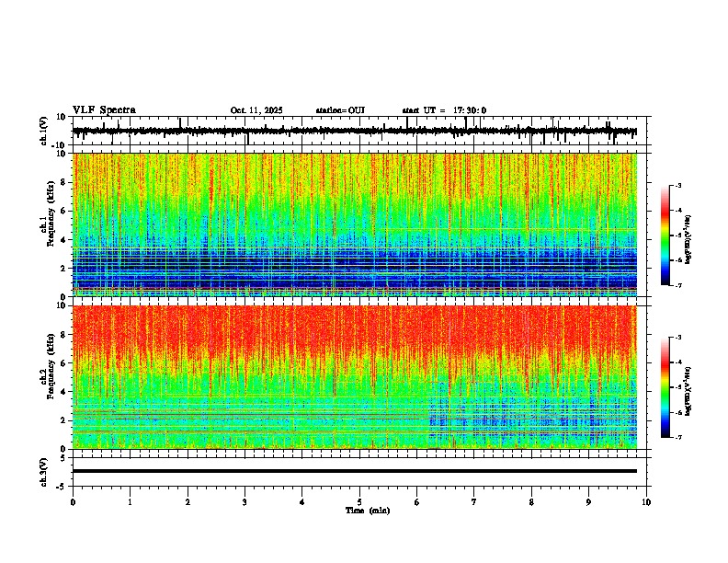Click time axis tick label "5"

pos(359,502)
